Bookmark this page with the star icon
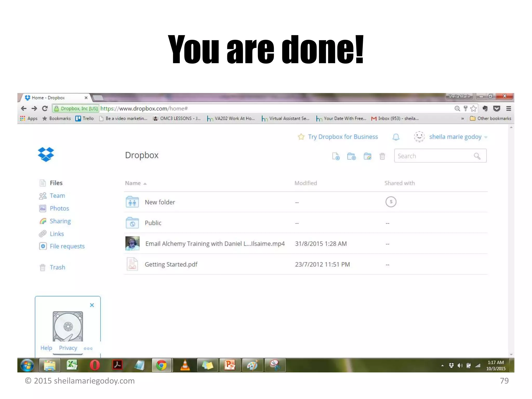 tap(474, 108)
